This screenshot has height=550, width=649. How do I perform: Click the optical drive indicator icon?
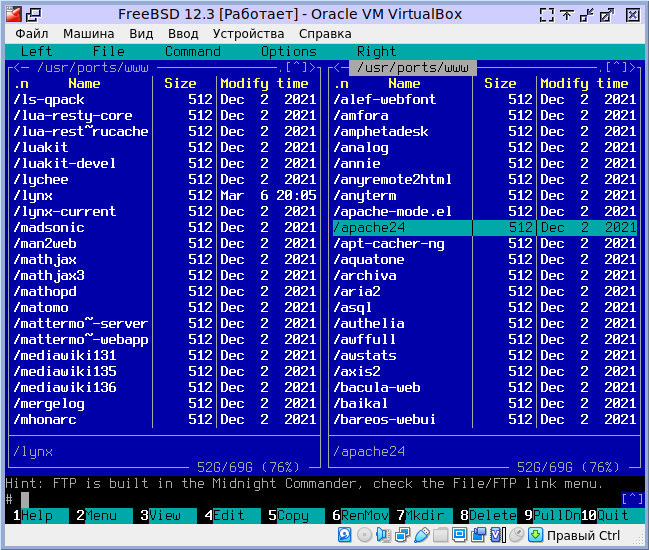[364, 535]
